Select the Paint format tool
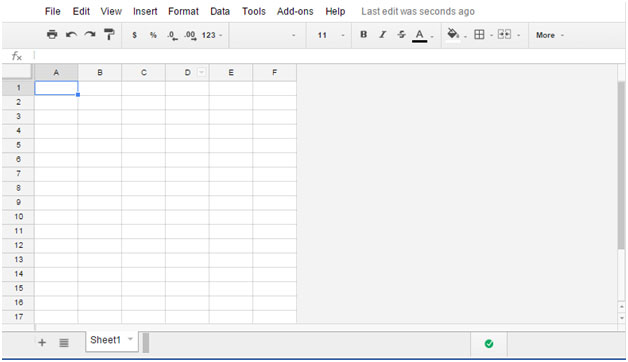The image size is (628, 362). pos(109,34)
